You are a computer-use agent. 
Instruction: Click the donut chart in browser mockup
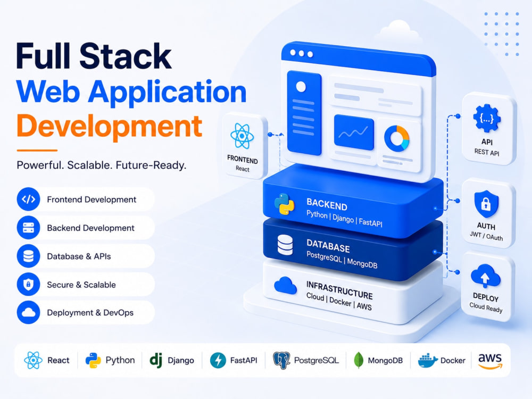pos(397,138)
